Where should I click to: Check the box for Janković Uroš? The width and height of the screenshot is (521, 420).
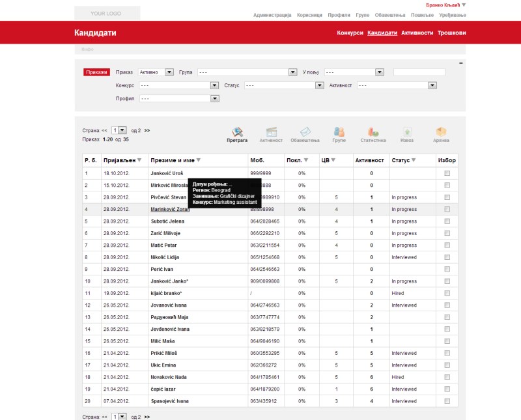pyautogui.click(x=447, y=174)
